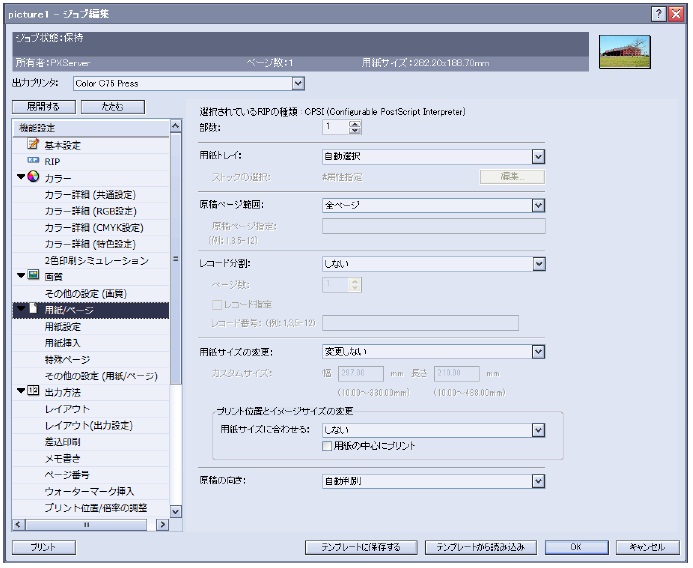Open the 原稿の向き dropdown
Image resolution: width=693 pixels, height=568 pixels.
538,481
